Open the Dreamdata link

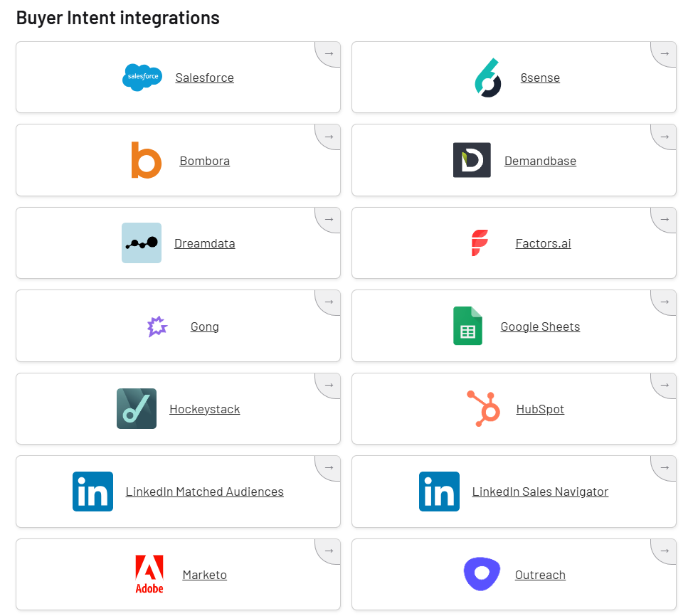[205, 243]
